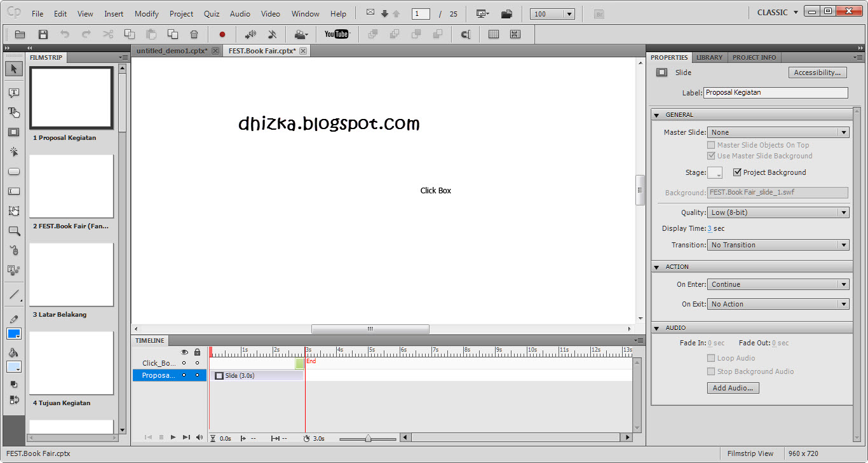The height and width of the screenshot is (463, 868).
Task: Click the timeline zoom slider handle
Action: (x=367, y=438)
